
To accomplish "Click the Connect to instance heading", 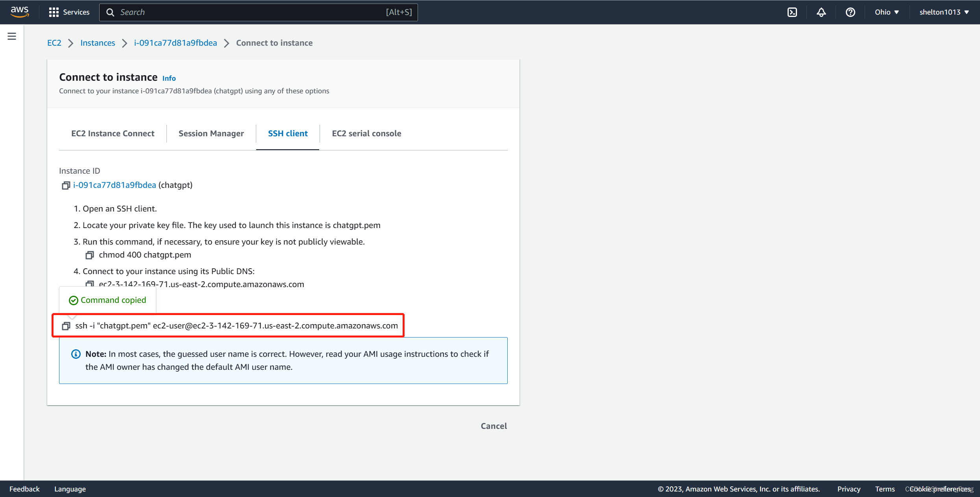I will pos(108,77).
